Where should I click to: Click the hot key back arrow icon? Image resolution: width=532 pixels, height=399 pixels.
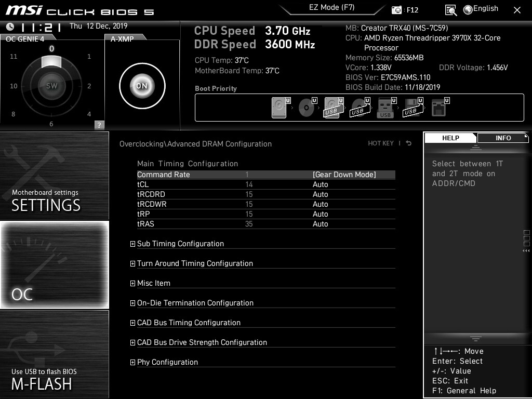coord(409,143)
